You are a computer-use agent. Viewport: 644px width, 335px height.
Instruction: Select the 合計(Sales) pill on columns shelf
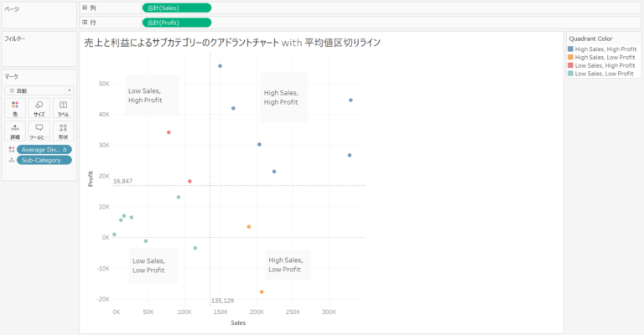[x=176, y=8]
